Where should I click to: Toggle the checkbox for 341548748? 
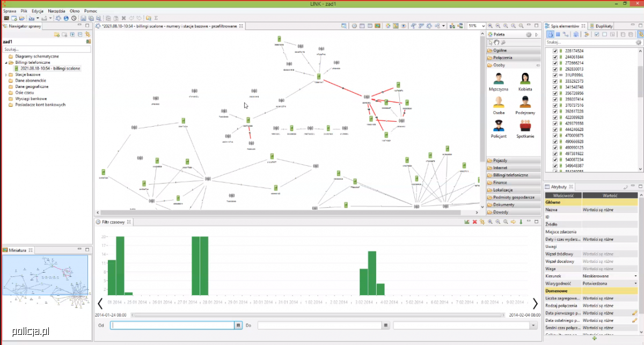(555, 87)
